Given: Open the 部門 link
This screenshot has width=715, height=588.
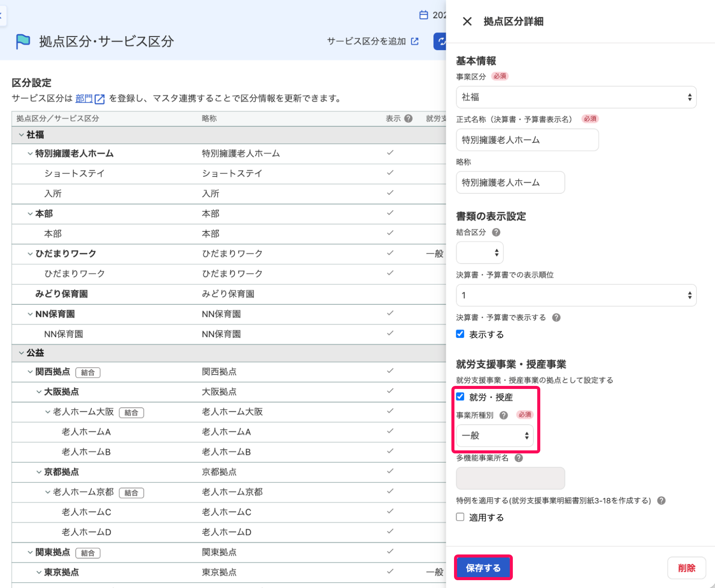Looking at the screenshot, I should (x=84, y=99).
